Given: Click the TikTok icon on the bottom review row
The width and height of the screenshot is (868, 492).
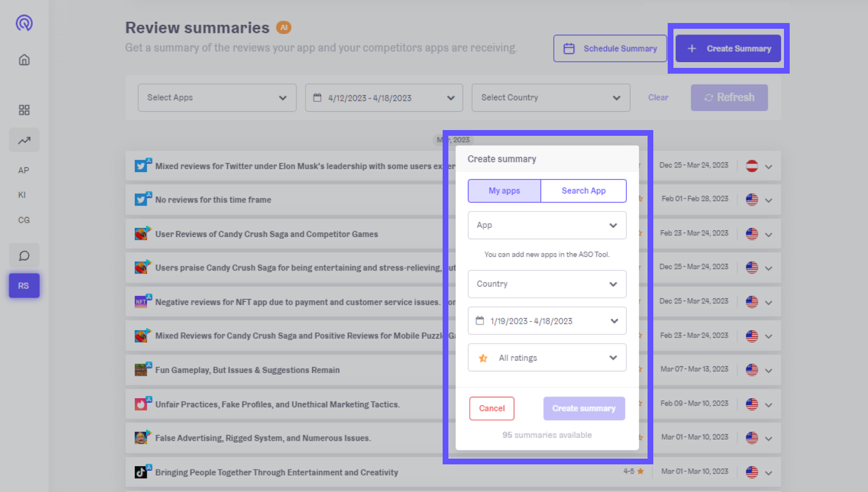Looking at the screenshot, I should tap(142, 472).
